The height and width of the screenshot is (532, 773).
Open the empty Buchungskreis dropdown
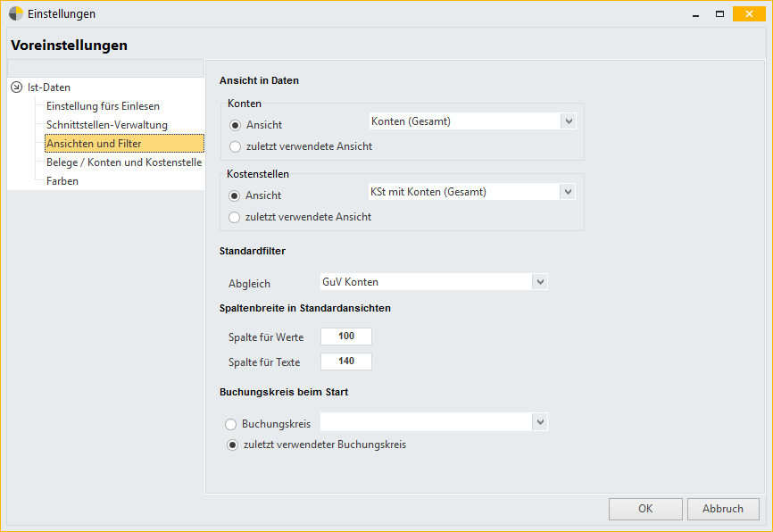pos(434,422)
